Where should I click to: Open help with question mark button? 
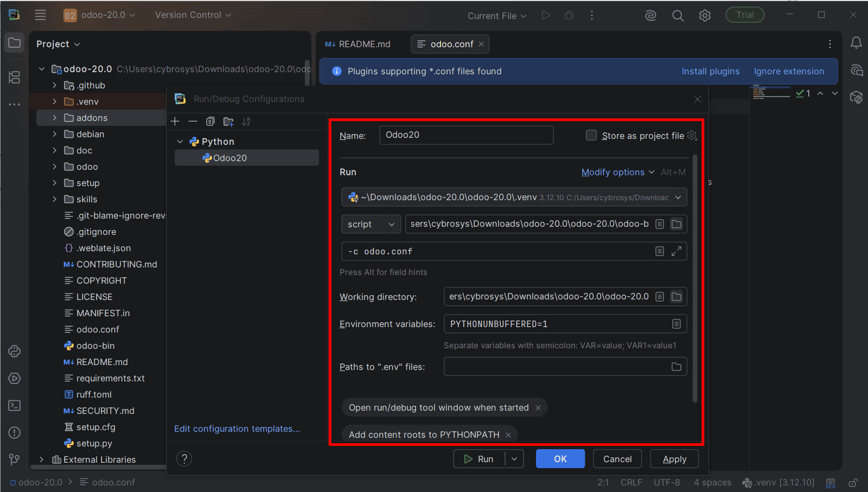point(184,459)
